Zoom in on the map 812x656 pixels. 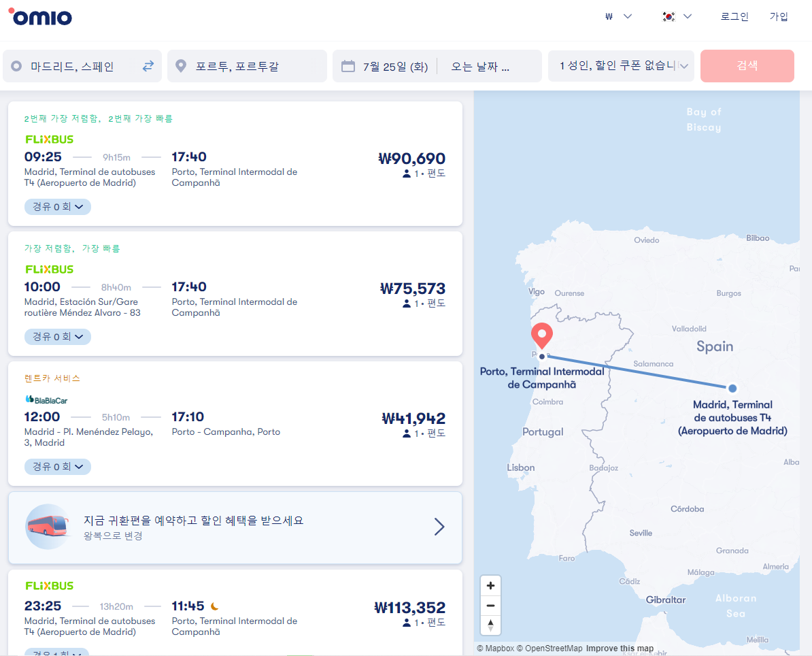pos(490,585)
